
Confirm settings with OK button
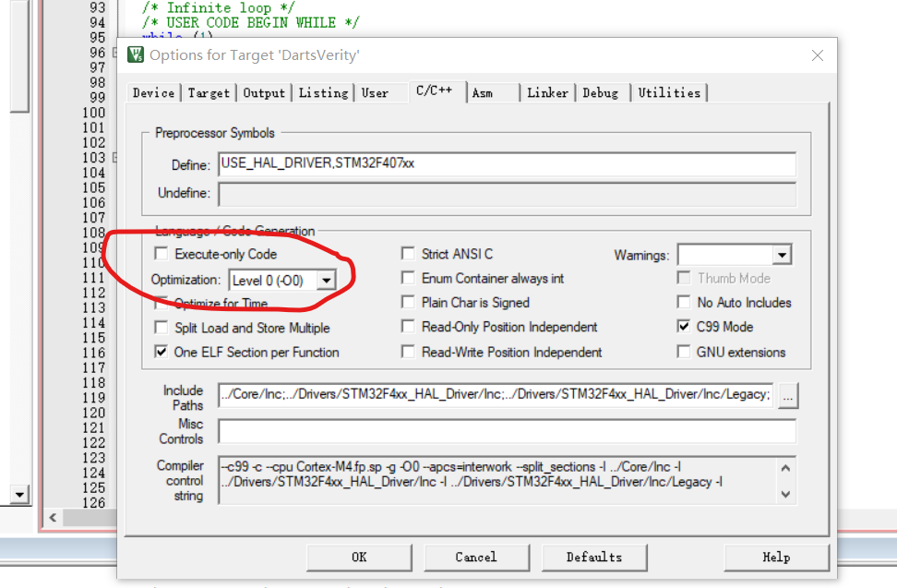359,558
